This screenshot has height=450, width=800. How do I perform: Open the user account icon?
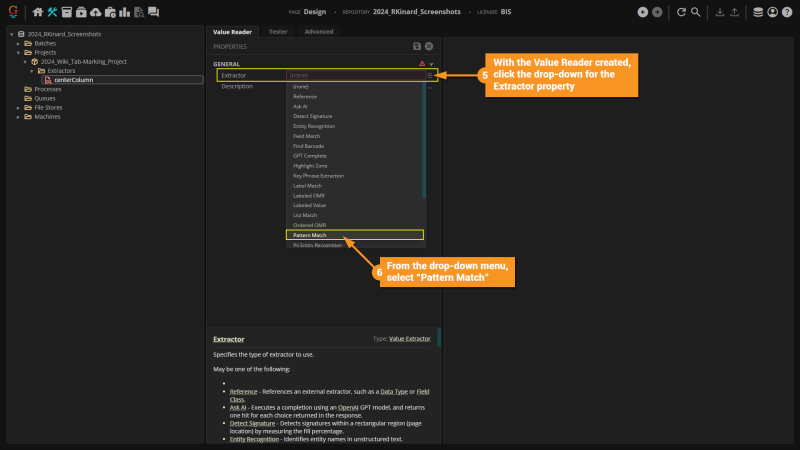click(x=772, y=12)
